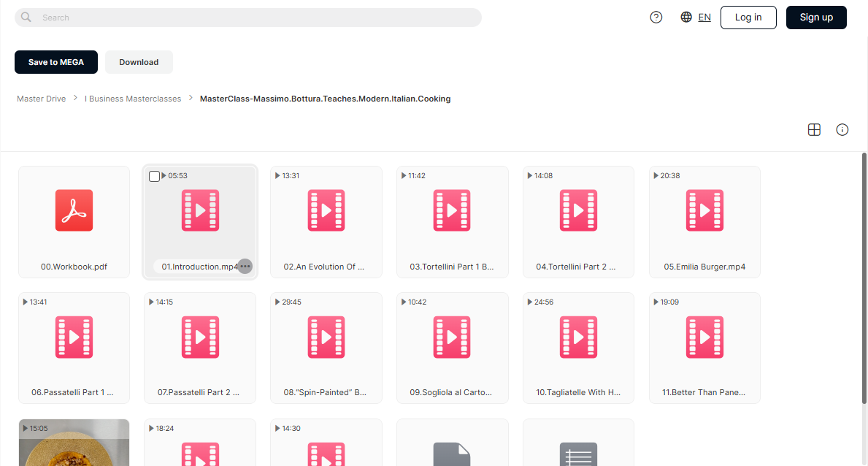Open the 11.Better Than Pane video icon
The height and width of the screenshot is (466, 868).
[x=704, y=337]
